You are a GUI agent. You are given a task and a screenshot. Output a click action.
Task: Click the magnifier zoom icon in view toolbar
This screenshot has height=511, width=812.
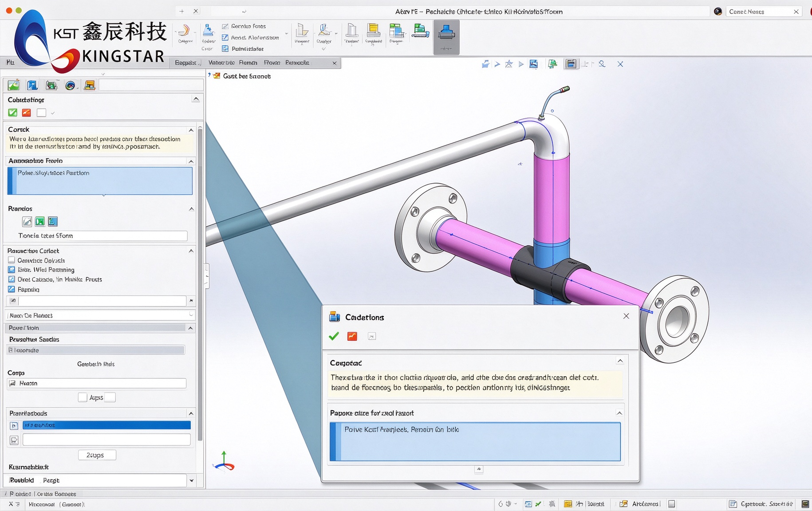[x=602, y=64]
